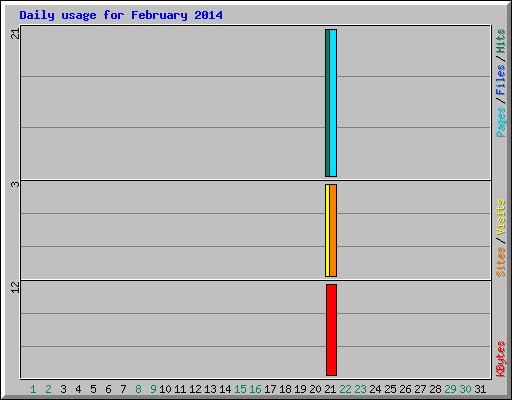Click day 11 on the x-axis
The width and height of the screenshot is (512, 400).
pos(180,389)
